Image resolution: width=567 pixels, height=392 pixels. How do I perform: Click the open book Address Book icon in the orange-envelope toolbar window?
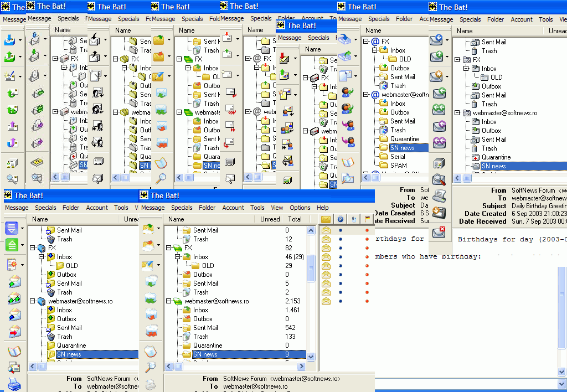(x=161, y=163)
